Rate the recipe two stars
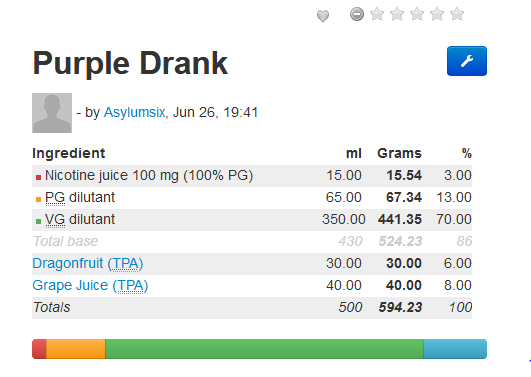 397,14
